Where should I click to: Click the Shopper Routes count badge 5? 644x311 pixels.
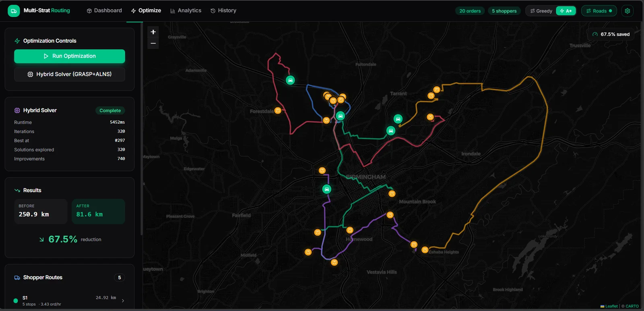click(x=120, y=278)
